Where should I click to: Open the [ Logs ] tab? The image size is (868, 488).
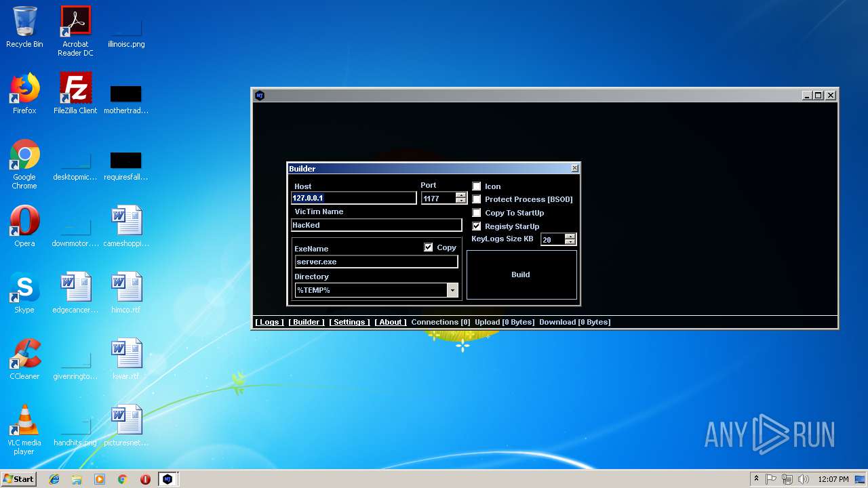[269, 322]
